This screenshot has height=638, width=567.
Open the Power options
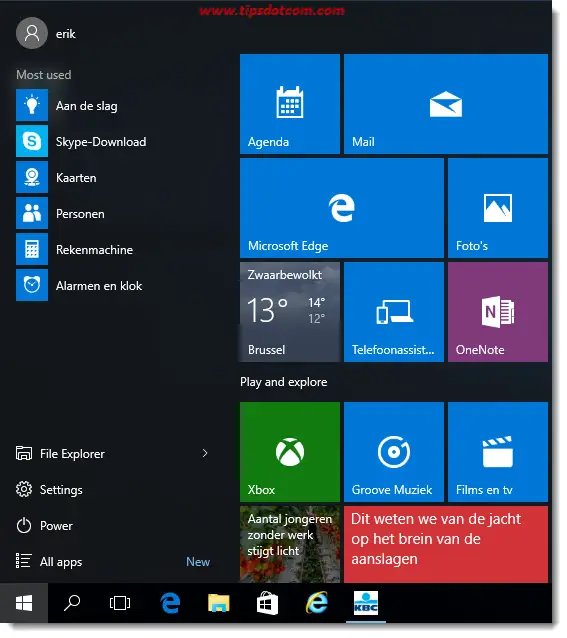44,526
